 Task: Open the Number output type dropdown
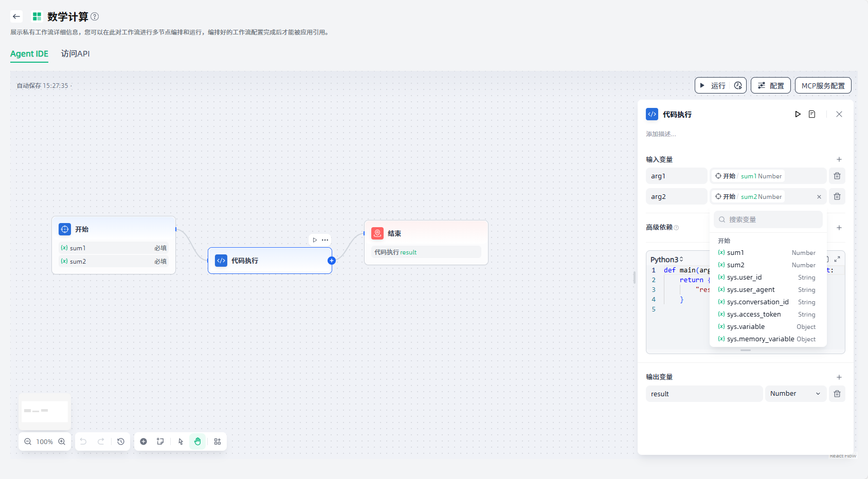[x=795, y=394]
